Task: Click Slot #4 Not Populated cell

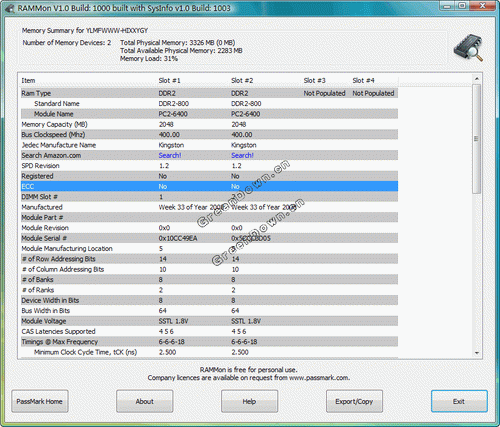Action: pos(373,93)
